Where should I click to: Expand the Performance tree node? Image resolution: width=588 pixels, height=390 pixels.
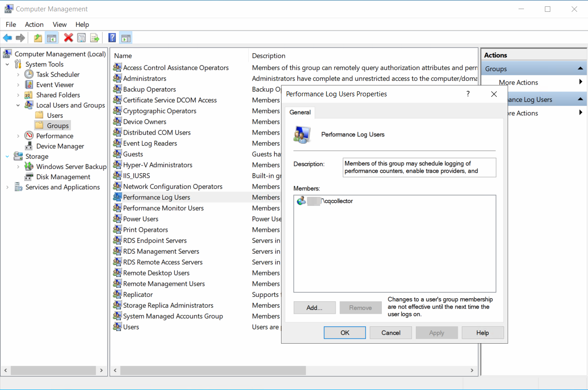point(18,135)
